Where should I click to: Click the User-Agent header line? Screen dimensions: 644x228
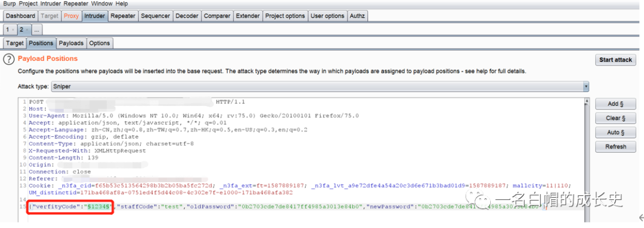coord(194,115)
